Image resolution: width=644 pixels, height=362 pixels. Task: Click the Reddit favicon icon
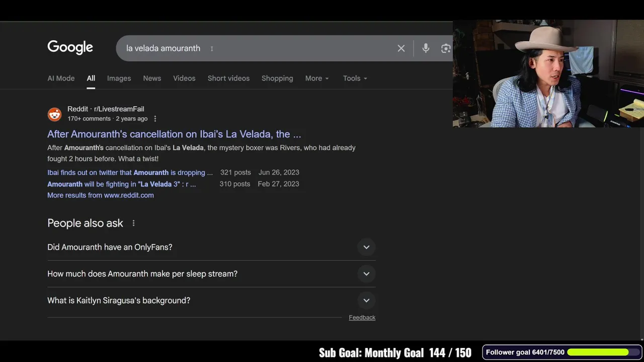coord(54,114)
